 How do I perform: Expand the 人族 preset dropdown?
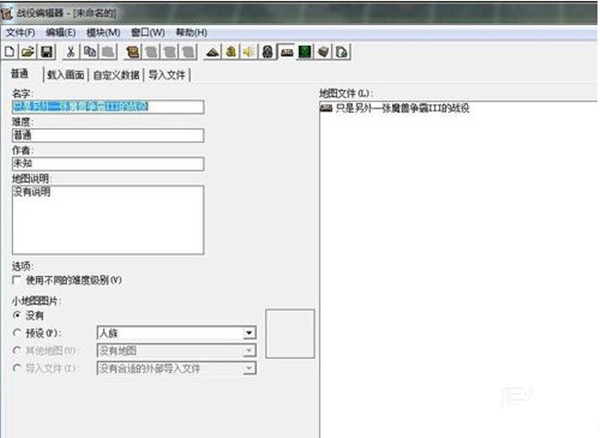coord(249,333)
